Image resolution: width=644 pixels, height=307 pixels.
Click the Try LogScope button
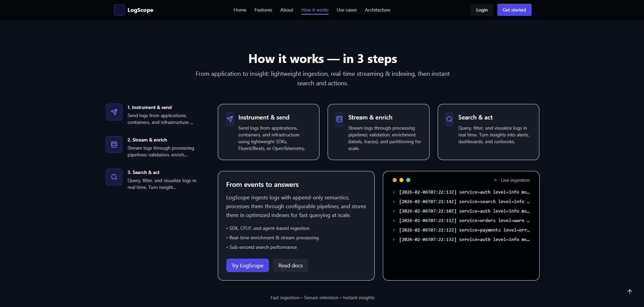(247, 265)
